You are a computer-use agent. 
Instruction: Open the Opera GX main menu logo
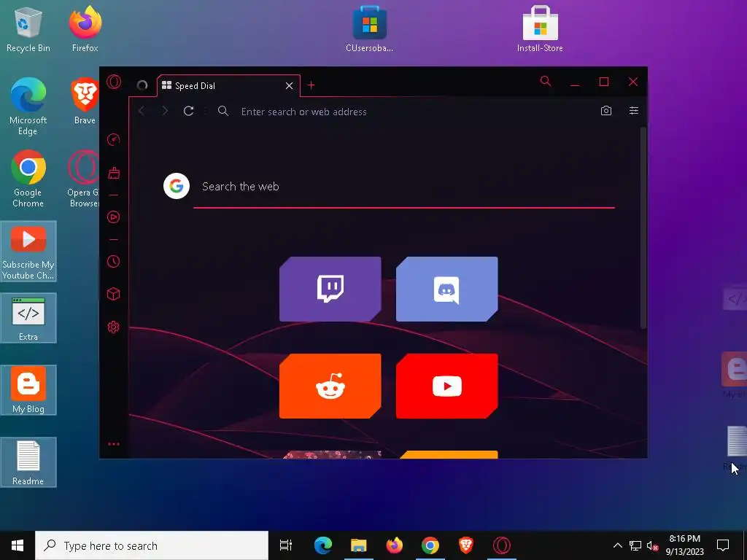coord(113,82)
